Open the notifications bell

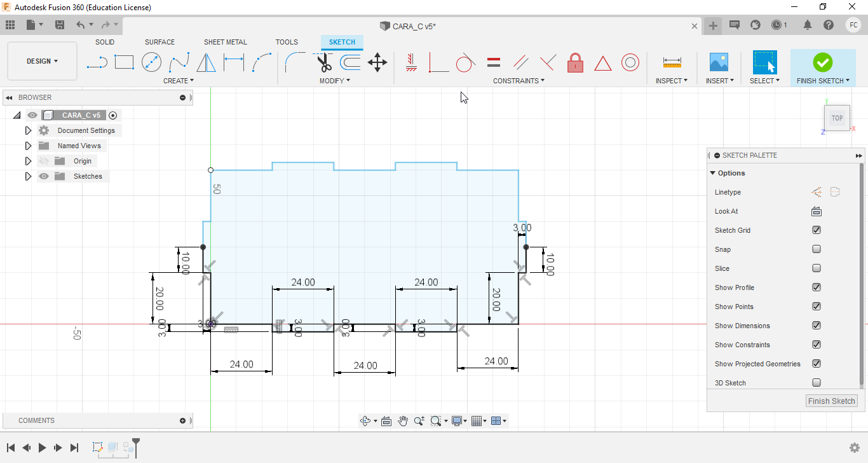[x=808, y=25]
